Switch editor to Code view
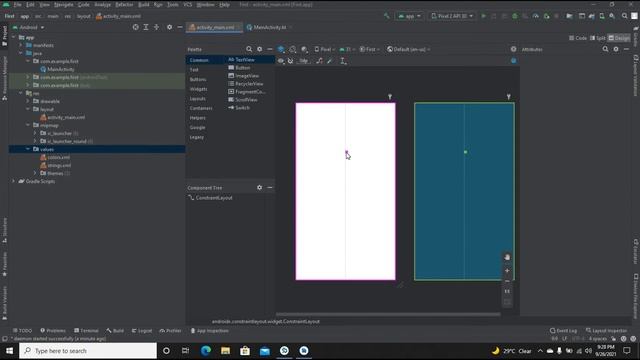Screen dimensions: 640x360 click(x=578, y=38)
